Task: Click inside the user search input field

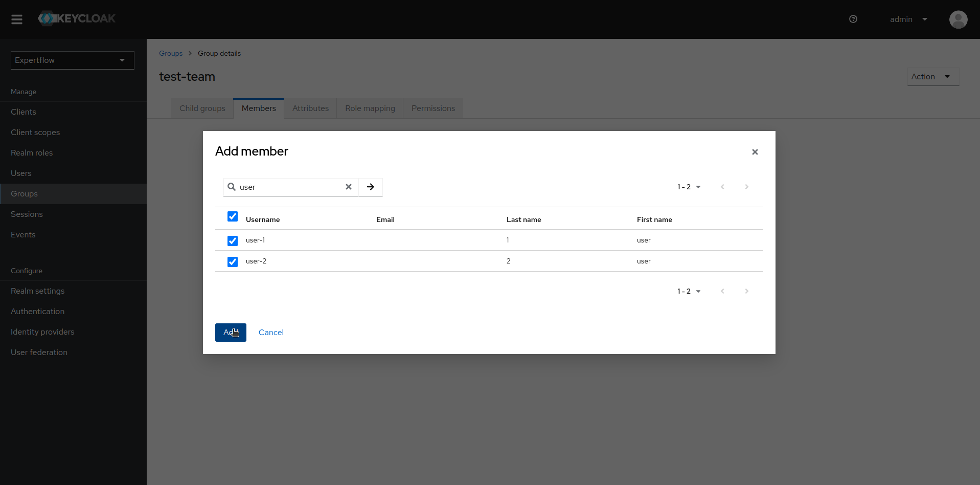Action: coord(286,187)
